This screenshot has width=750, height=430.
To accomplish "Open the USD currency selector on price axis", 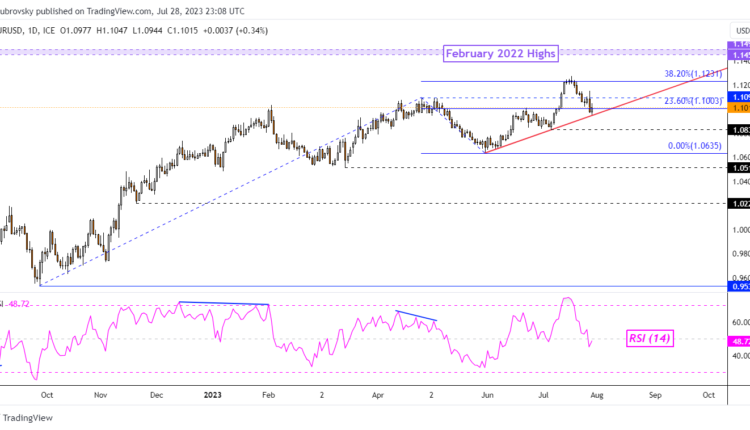I will (x=741, y=30).
